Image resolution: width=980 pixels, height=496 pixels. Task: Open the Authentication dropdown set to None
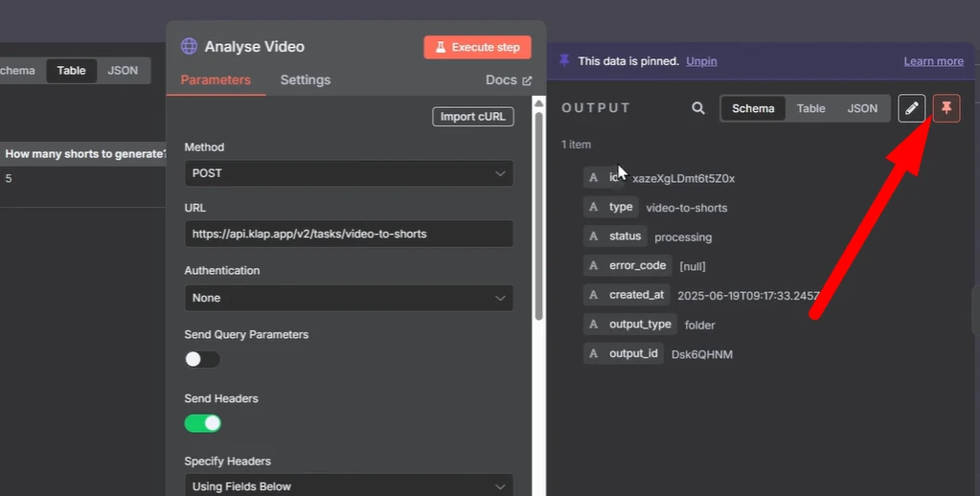[349, 298]
